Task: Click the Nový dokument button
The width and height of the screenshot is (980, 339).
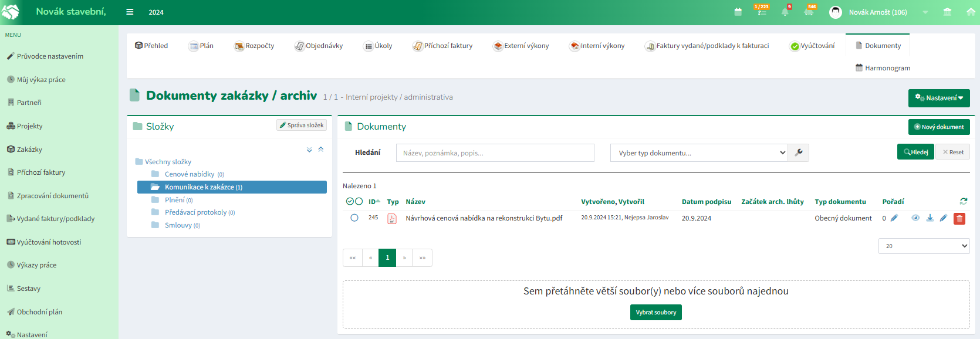Action: click(938, 127)
